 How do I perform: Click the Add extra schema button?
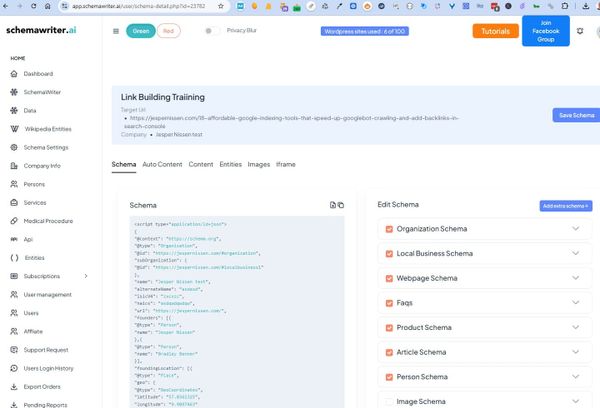pyautogui.click(x=566, y=206)
